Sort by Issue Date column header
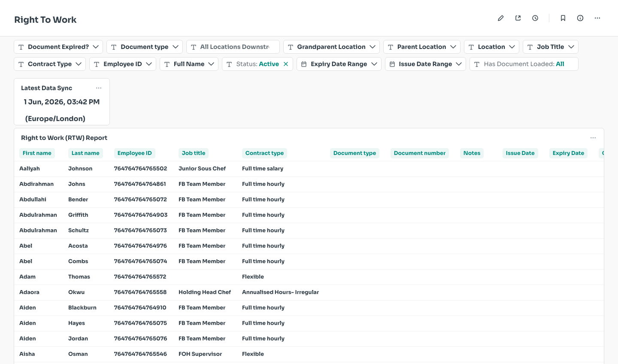The image size is (618, 364). (520, 153)
